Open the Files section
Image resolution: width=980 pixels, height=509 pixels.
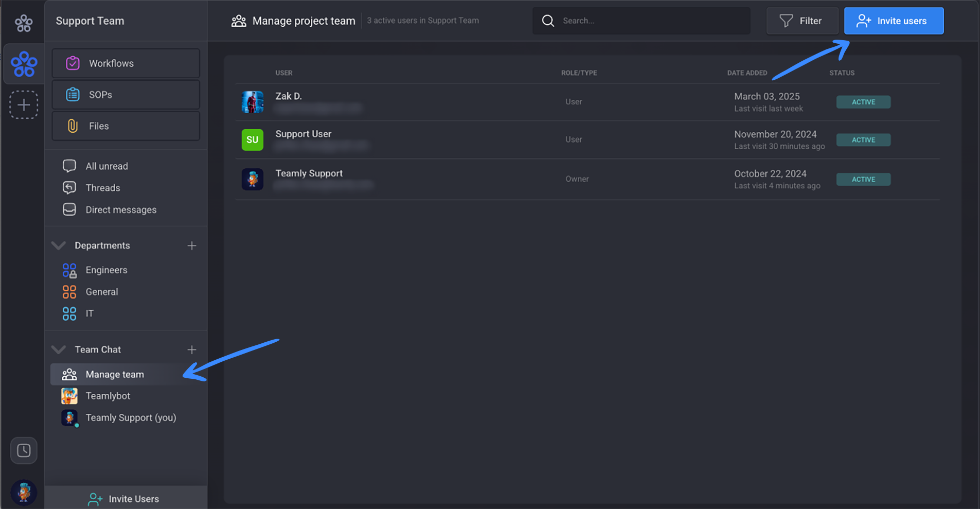tap(126, 126)
